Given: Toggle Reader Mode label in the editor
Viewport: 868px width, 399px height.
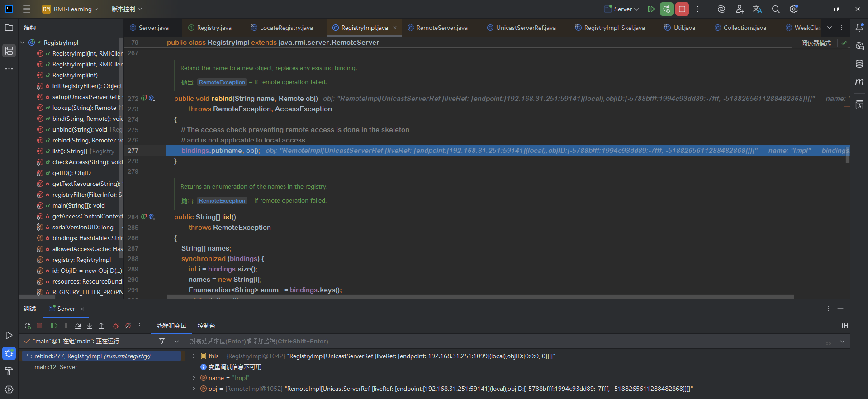Looking at the screenshot, I should pos(816,43).
